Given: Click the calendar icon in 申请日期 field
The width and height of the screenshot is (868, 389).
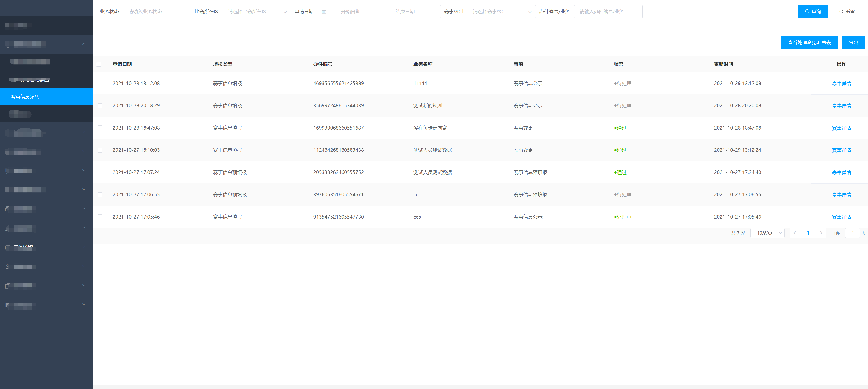Looking at the screenshot, I should click(324, 11).
